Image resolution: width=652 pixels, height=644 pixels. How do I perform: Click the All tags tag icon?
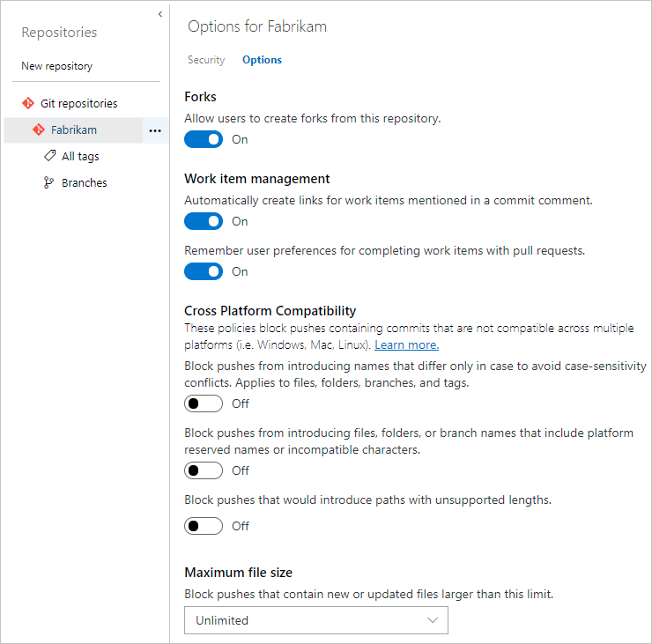click(49, 156)
